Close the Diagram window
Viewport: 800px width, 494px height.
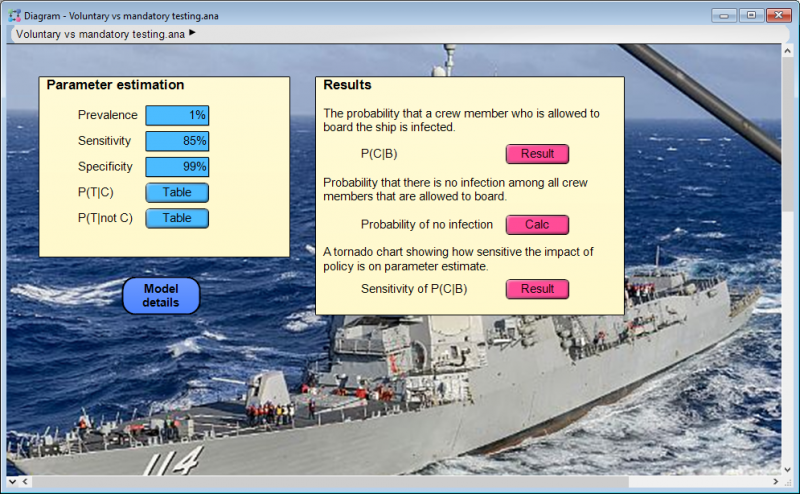point(779,16)
